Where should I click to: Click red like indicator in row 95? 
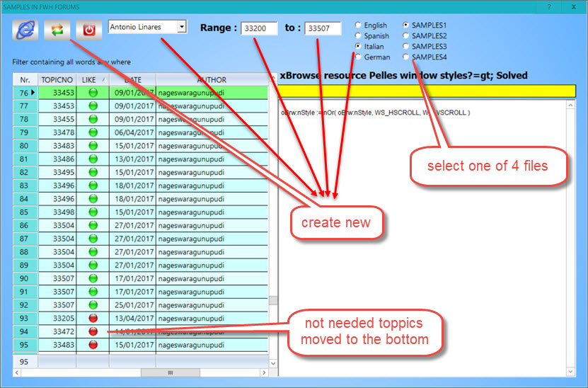click(93, 345)
